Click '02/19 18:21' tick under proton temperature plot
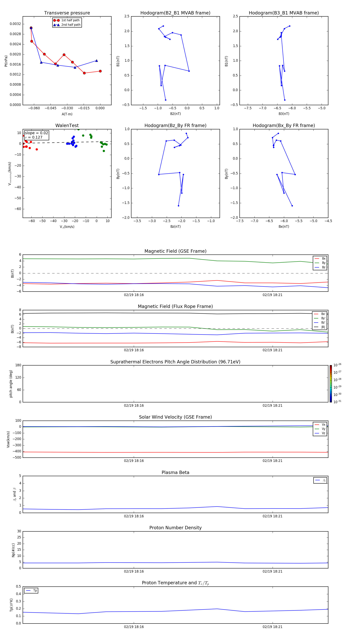This screenshot has height=644, width=351. [x=272, y=627]
